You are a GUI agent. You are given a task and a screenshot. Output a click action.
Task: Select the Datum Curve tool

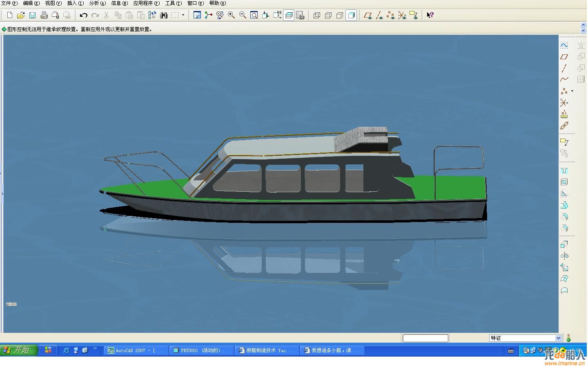pyautogui.click(x=564, y=79)
